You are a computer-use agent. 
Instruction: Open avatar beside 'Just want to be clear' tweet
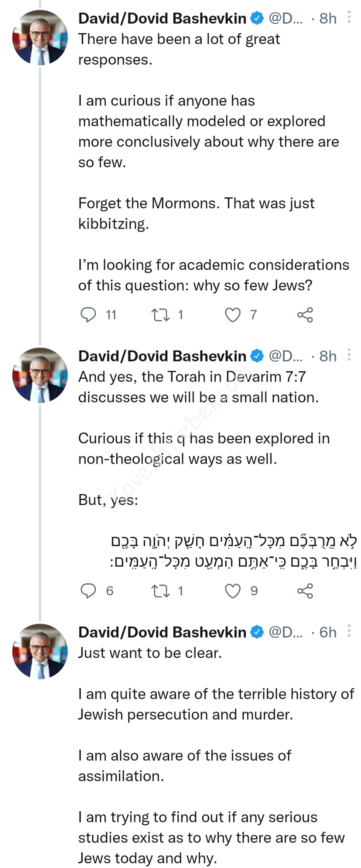40,651
